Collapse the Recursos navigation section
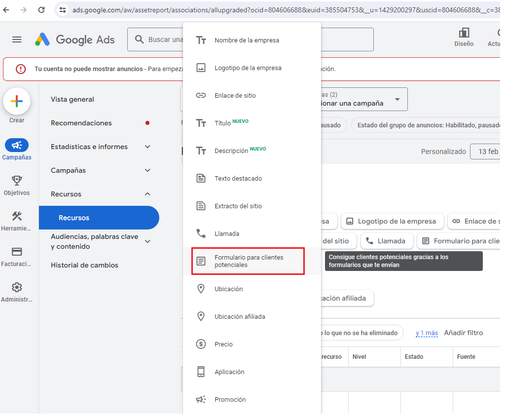The height and width of the screenshot is (420, 505). (x=147, y=194)
